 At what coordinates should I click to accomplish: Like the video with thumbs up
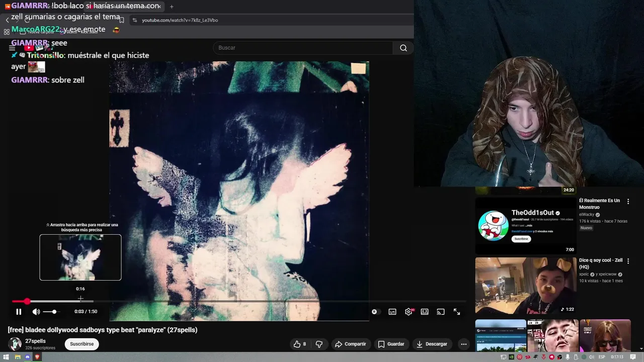(300, 344)
